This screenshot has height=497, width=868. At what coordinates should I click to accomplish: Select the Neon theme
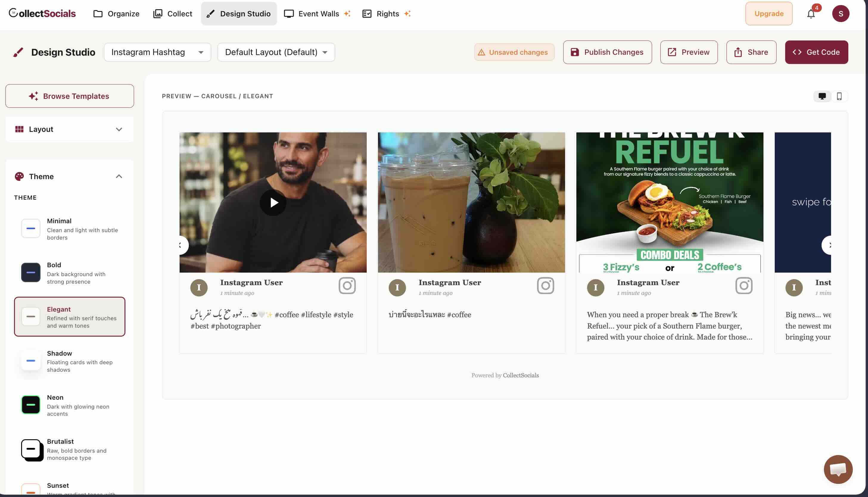pyautogui.click(x=70, y=405)
